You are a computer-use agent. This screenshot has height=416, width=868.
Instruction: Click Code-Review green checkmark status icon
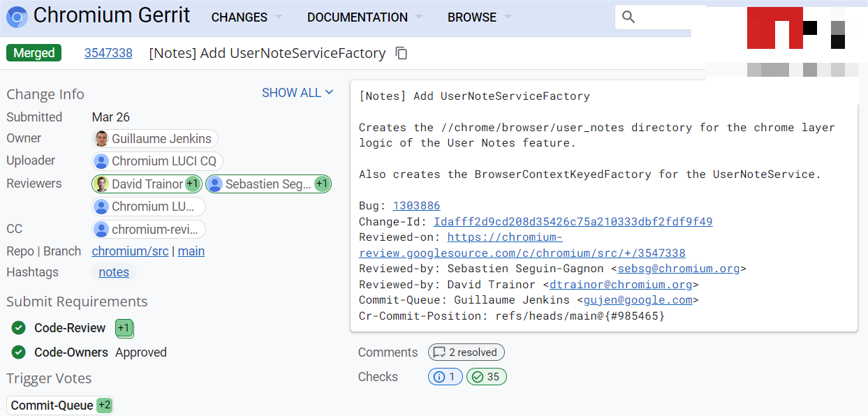pyautogui.click(x=19, y=328)
